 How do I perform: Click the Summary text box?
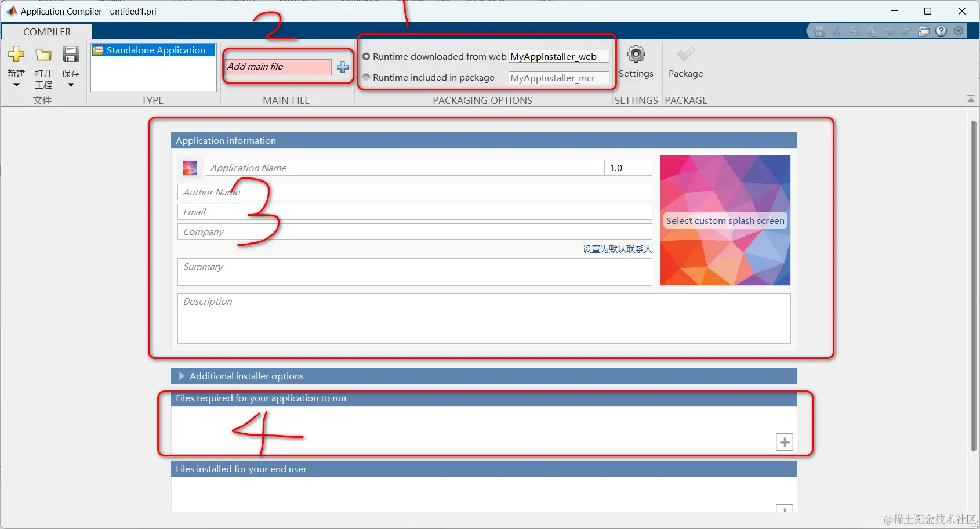click(415, 272)
